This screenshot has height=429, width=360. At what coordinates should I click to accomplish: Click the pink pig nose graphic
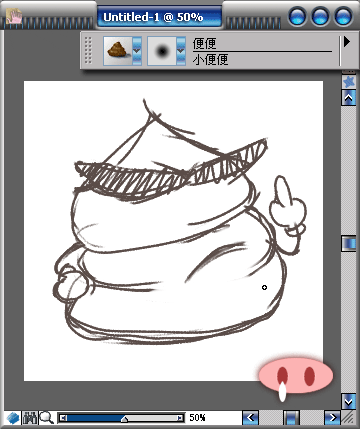click(296, 376)
